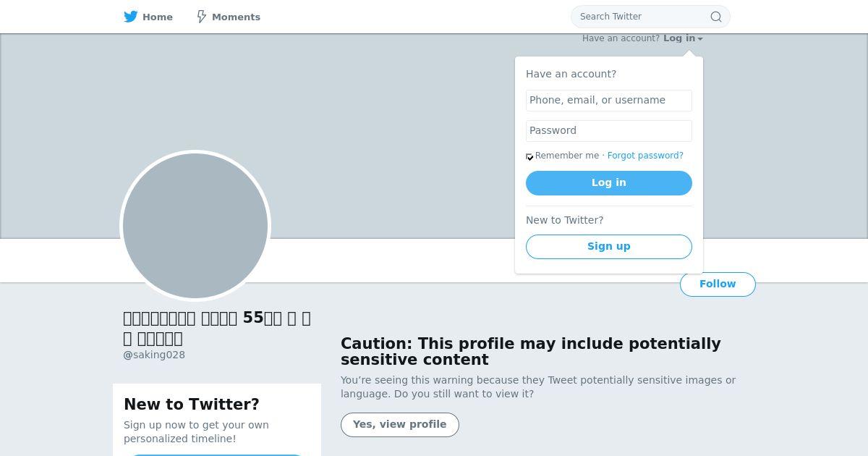Open the Home nav item

coord(148,17)
